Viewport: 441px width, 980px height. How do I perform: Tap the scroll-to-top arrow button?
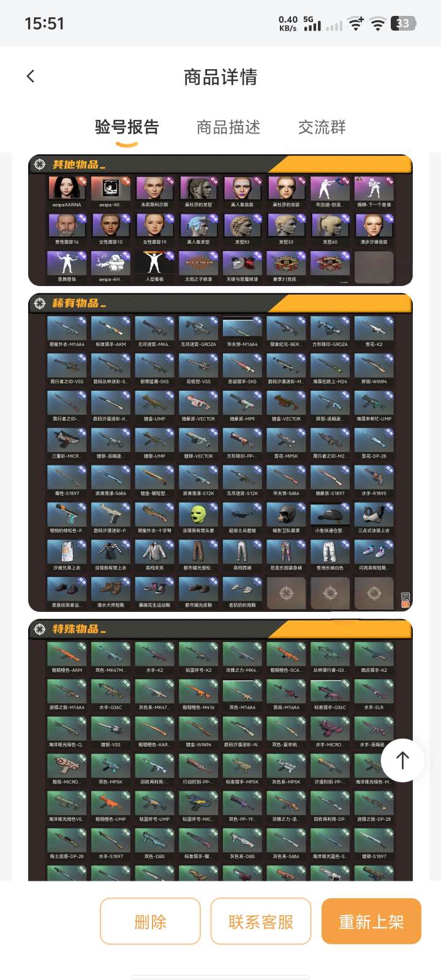402,760
